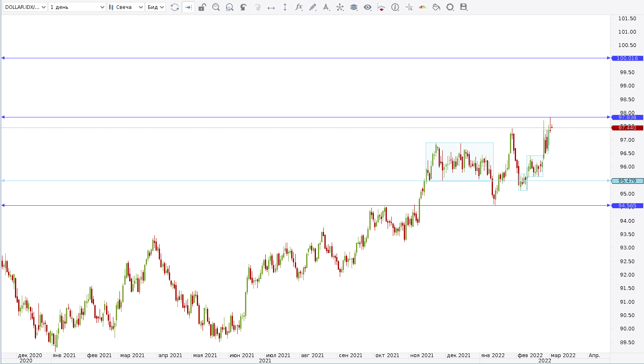Click the 97.836 horizontal line price label

pos(627,117)
